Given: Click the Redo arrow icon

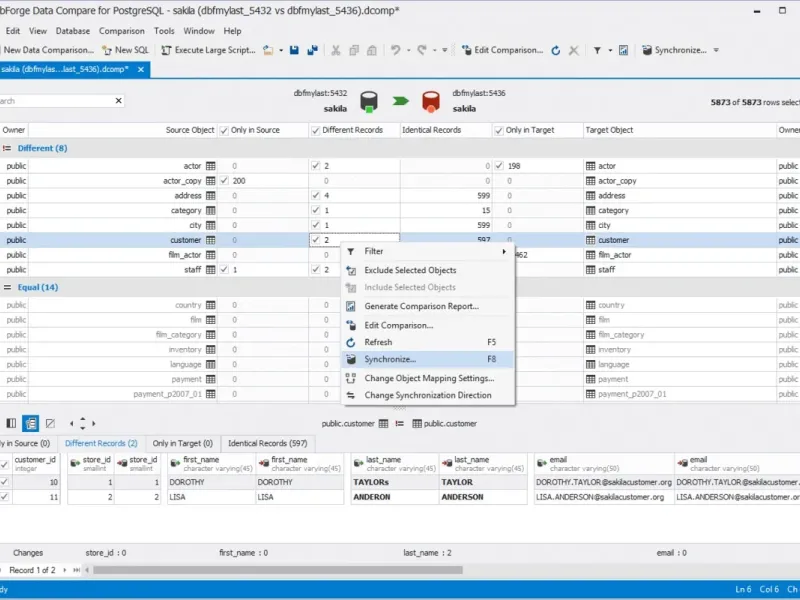Looking at the screenshot, I should click(422, 50).
